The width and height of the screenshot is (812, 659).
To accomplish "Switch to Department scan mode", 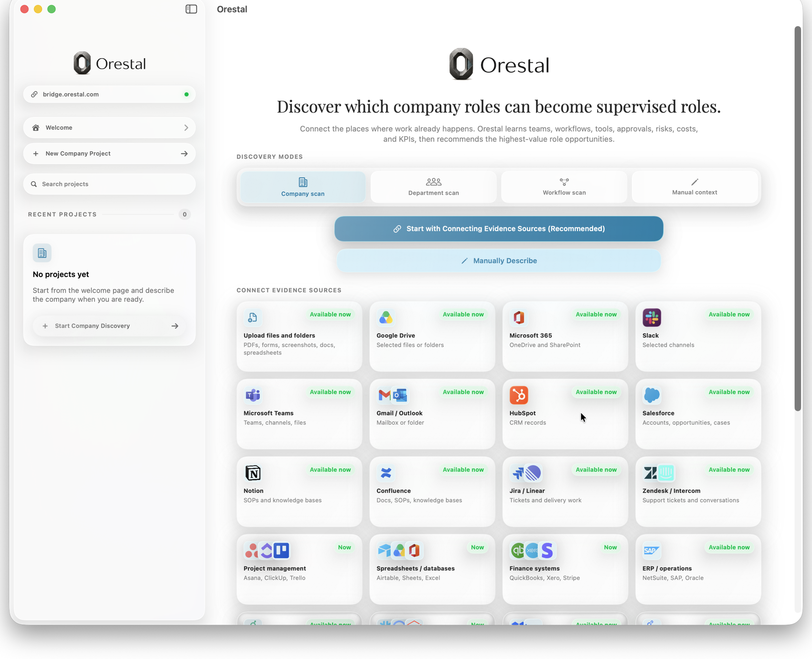I will point(434,187).
